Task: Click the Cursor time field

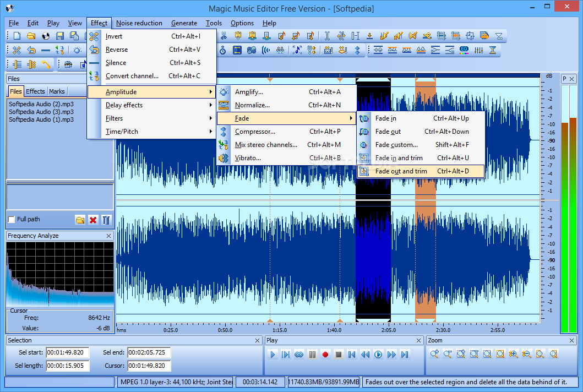Action: (x=149, y=366)
